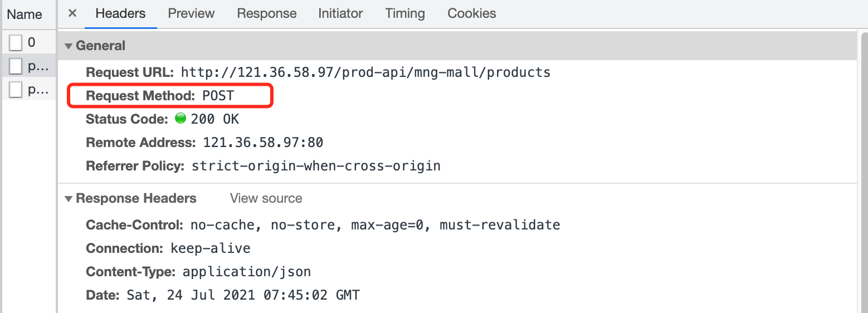
Task: Select the file icon for request 0
Action: pos(16,43)
